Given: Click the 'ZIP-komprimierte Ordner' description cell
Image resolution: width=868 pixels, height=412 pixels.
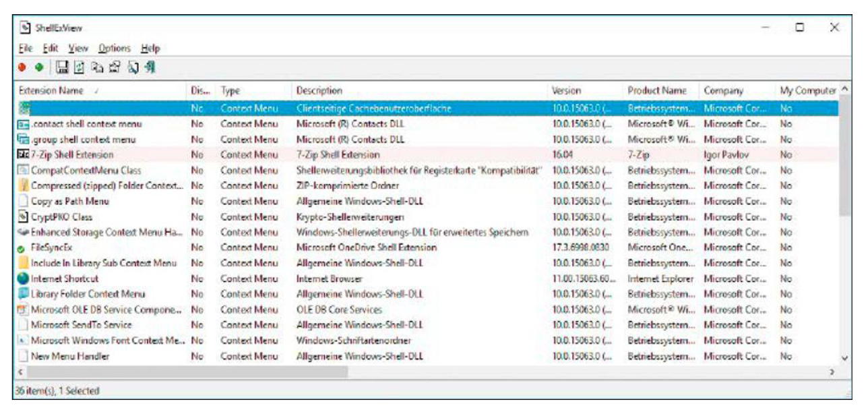Looking at the screenshot, I should click(348, 186).
